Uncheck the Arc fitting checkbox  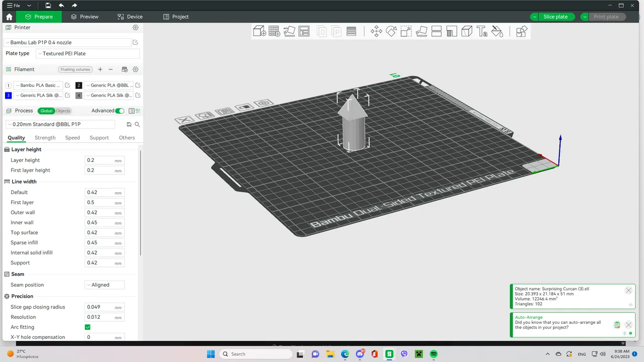coord(88,327)
